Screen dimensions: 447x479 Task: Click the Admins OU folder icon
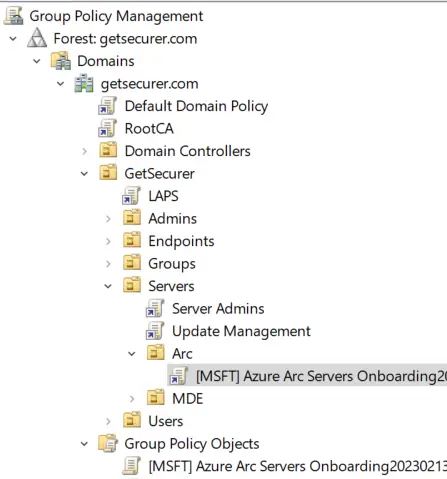click(x=132, y=217)
